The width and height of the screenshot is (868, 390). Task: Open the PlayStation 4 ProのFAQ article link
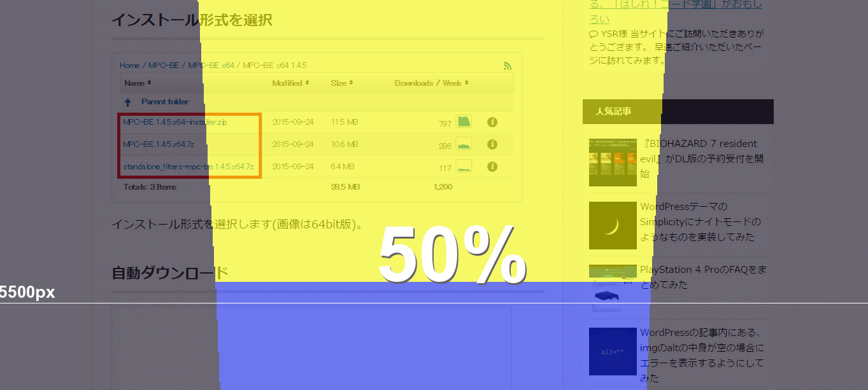(703, 277)
